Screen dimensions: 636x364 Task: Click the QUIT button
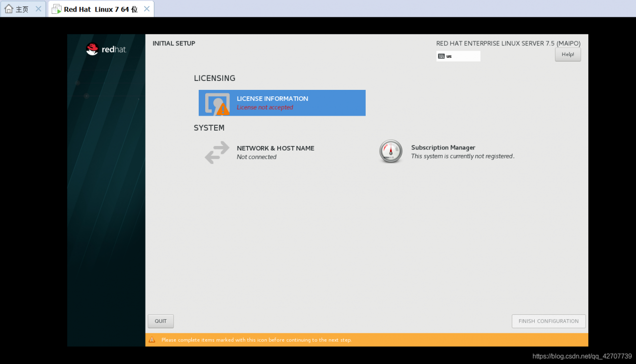click(x=160, y=321)
